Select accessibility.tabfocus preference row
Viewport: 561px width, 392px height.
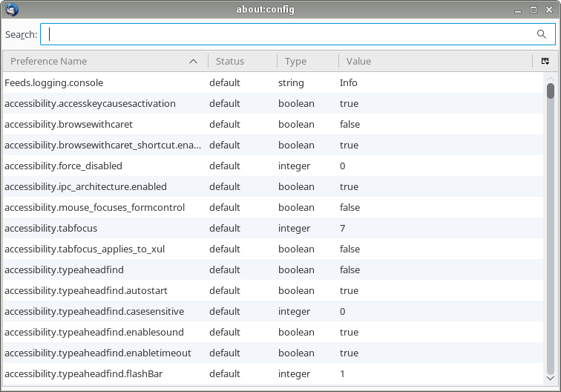tap(50, 229)
